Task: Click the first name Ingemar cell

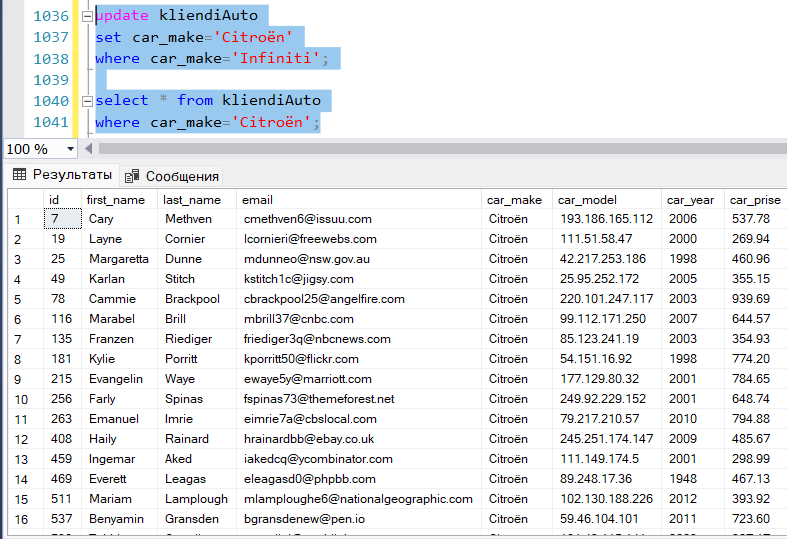Action: (x=119, y=459)
